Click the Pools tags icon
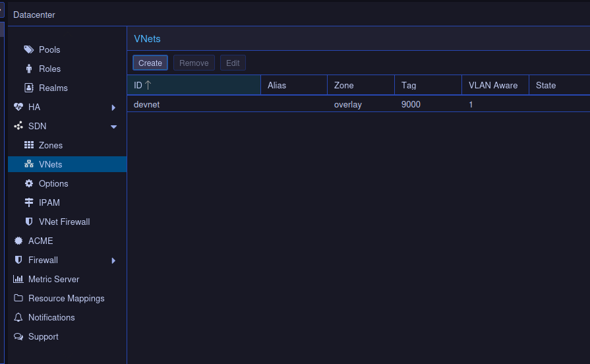 click(x=29, y=49)
